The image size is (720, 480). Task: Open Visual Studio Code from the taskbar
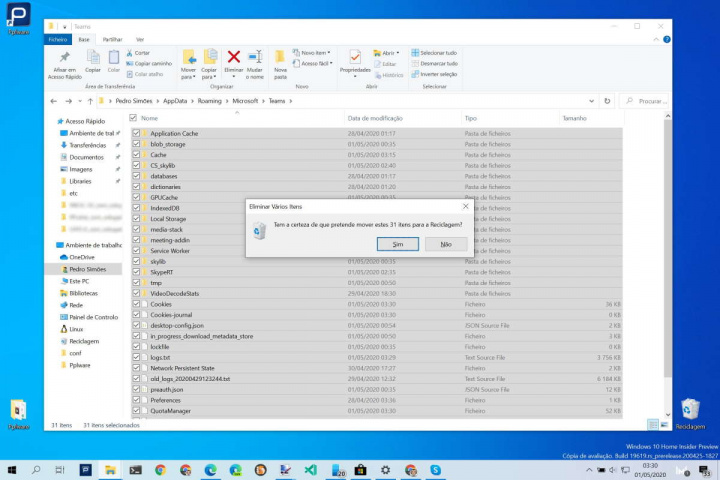311,469
